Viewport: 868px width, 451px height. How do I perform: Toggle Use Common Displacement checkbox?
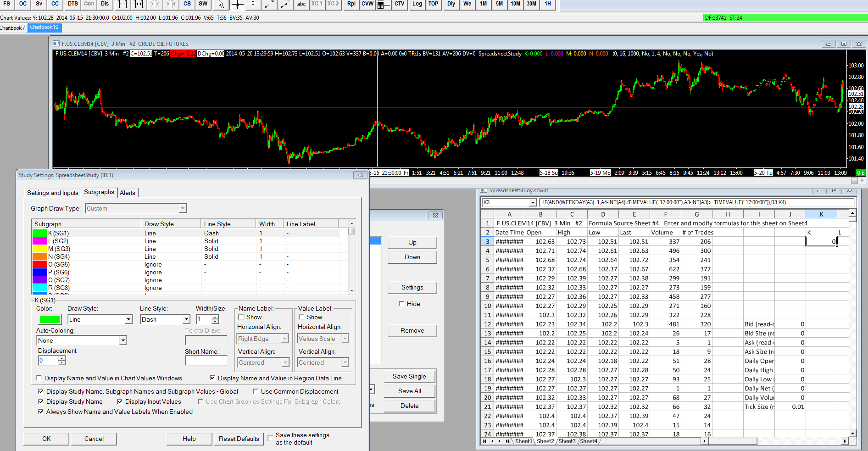256,391
